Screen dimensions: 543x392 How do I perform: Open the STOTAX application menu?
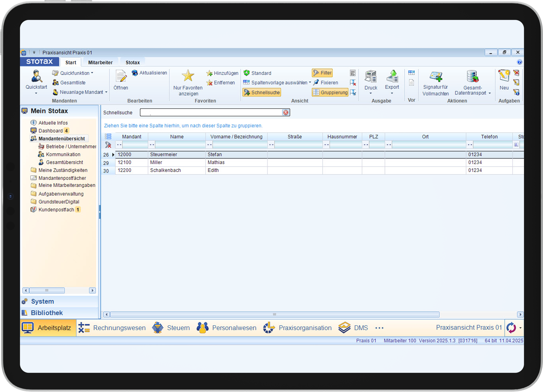coord(39,62)
